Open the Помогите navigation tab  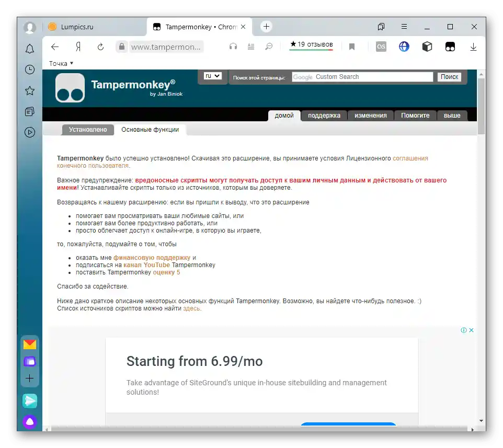coord(415,116)
